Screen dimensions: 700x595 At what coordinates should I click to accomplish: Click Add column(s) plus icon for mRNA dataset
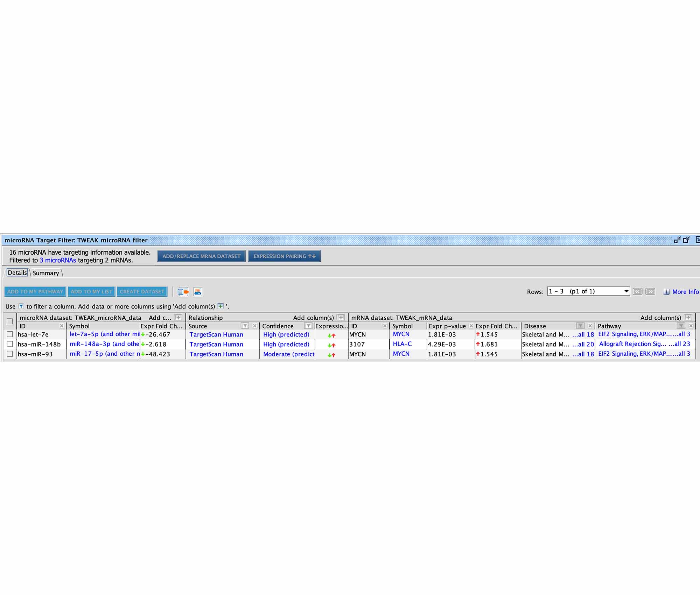pyautogui.click(x=688, y=318)
